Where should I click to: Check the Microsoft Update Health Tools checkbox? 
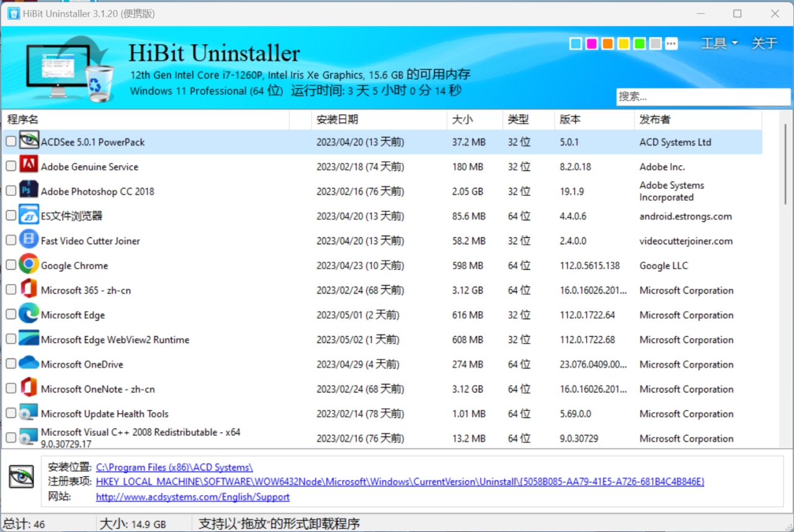click(x=11, y=413)
